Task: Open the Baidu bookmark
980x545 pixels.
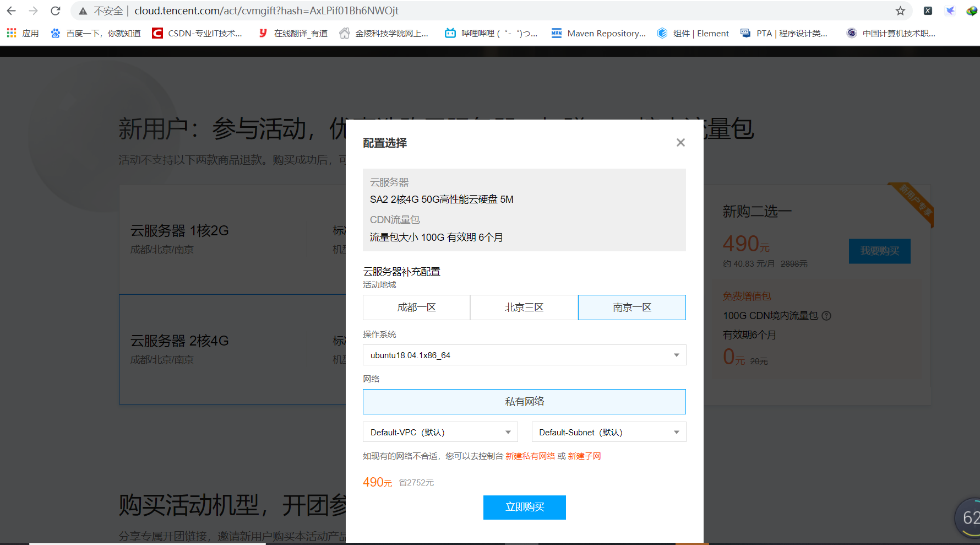Action: pyautogui.click(x=95, y=33)
